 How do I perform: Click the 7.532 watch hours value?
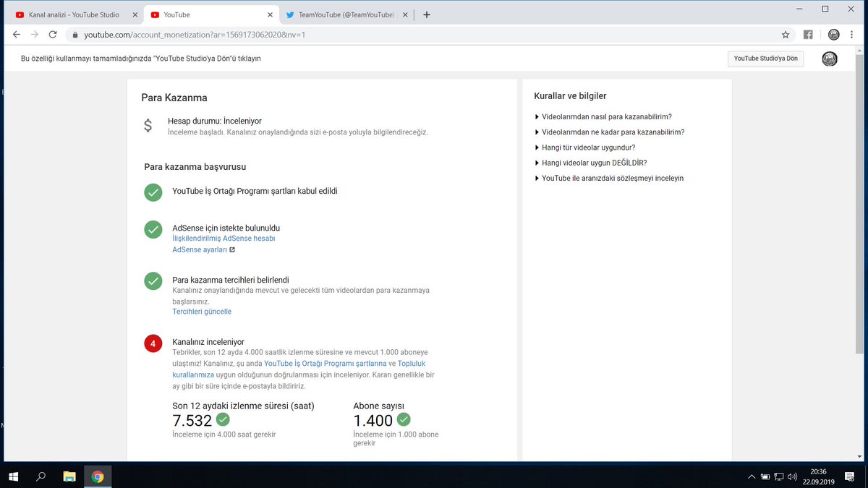[x=192, y=421]
